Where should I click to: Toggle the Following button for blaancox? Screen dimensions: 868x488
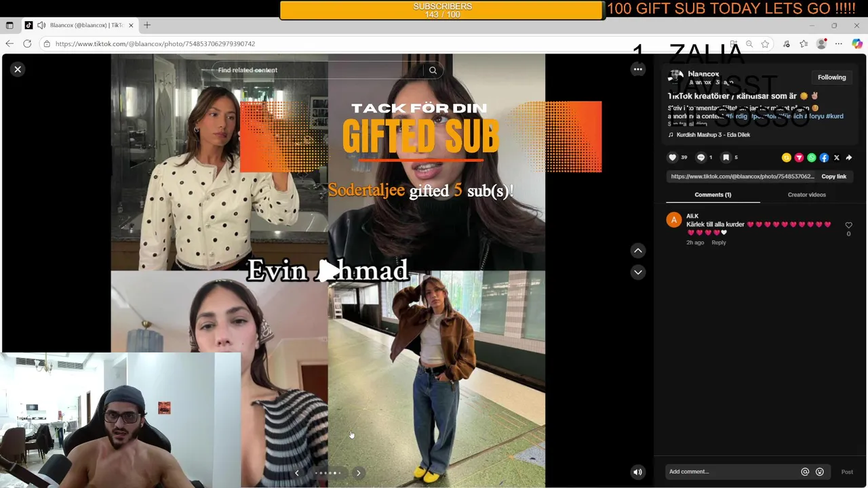pos(831,77)
